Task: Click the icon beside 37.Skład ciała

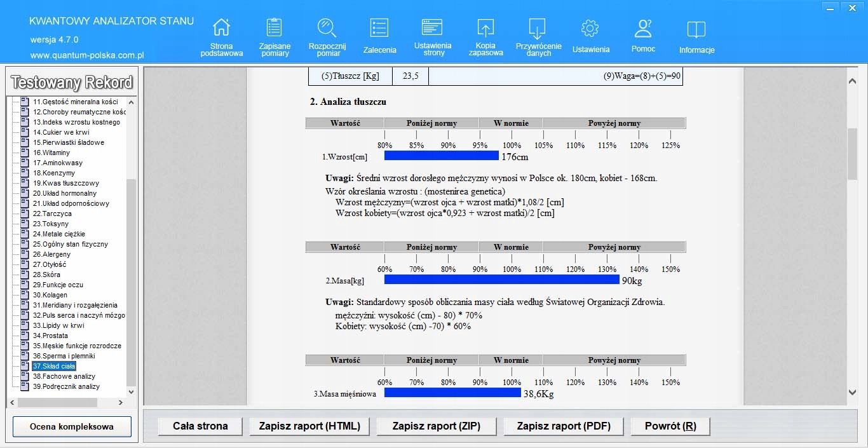Action: tap(25, 366)
